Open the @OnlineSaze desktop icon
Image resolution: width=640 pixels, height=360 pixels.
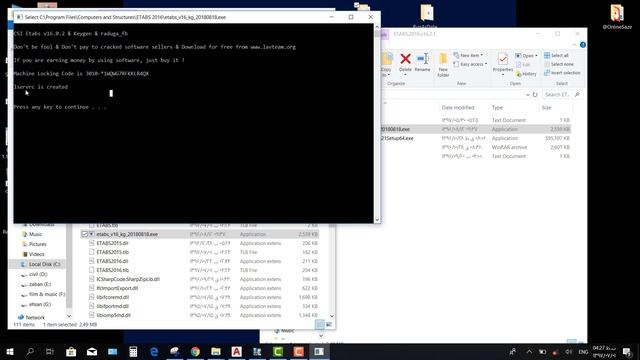[617, 17]
